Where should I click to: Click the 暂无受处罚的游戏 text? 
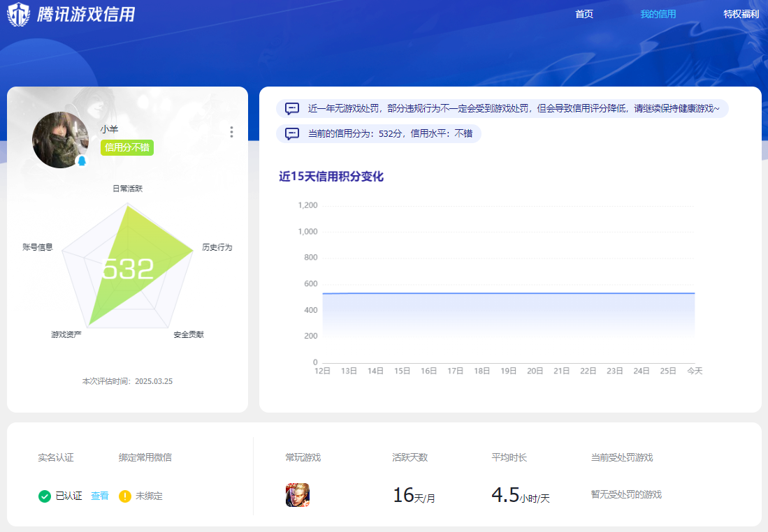point(626,495)
